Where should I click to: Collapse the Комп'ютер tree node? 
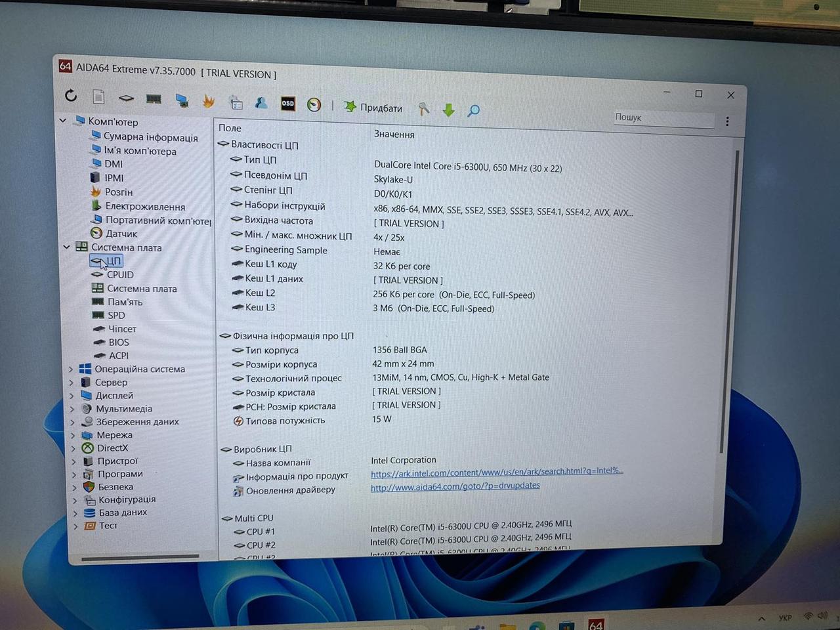tap(63, 120)
